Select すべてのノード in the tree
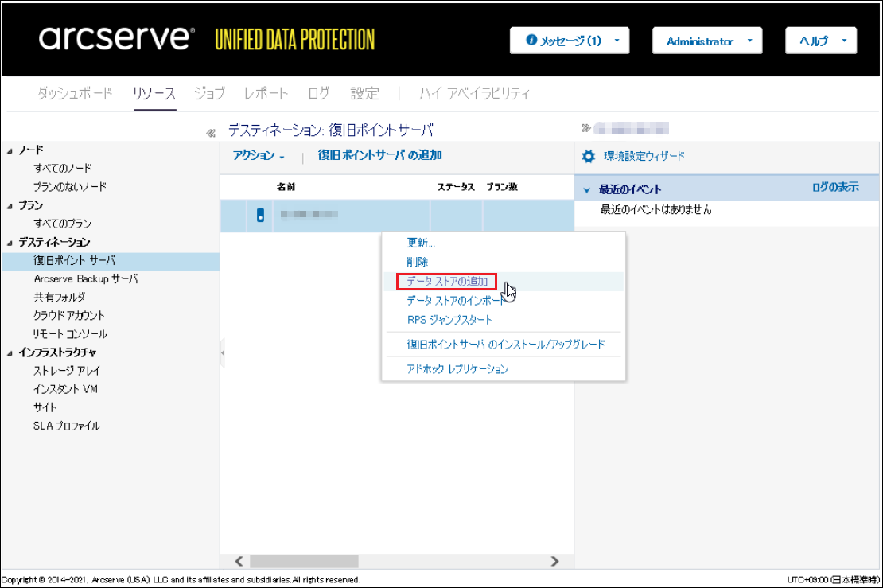The width and height of the screenshot is (883, 588). (63, 169)
